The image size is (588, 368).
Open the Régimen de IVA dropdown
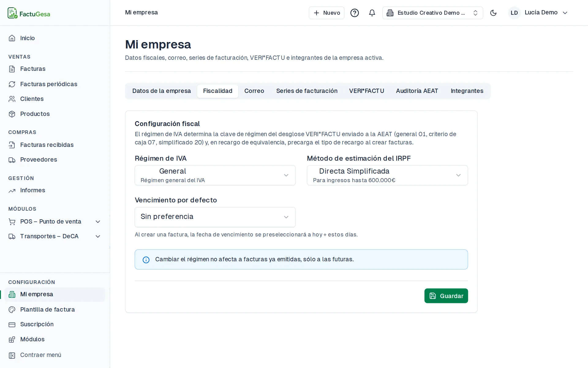point(215,175)
